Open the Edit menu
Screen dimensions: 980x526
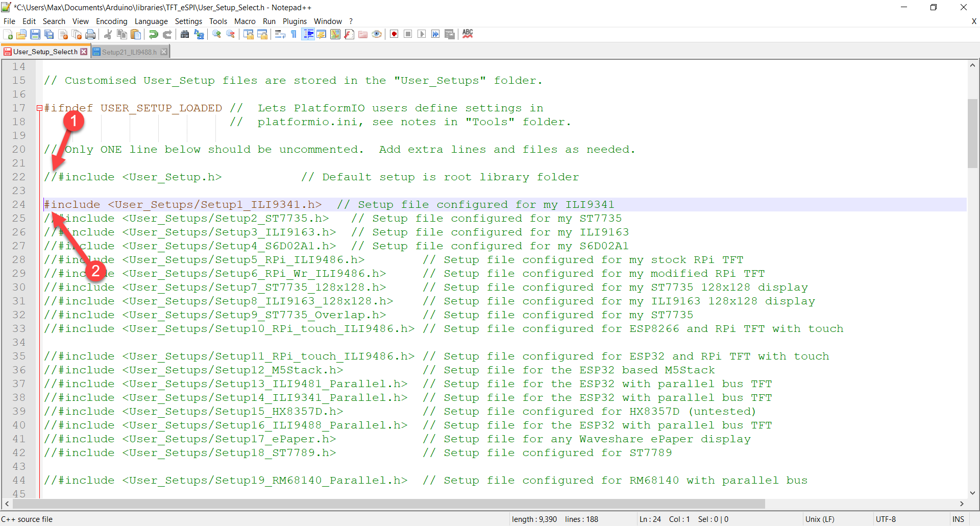pos(29,21)
